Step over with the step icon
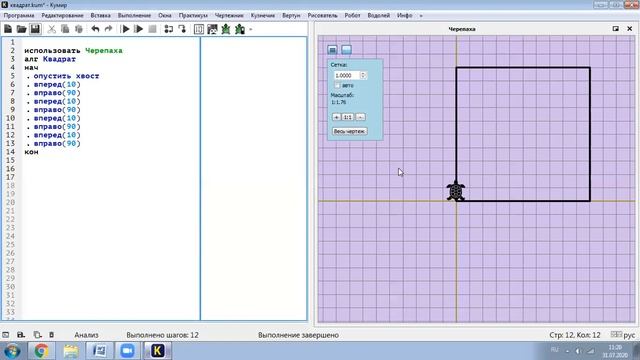 (169, 29)
